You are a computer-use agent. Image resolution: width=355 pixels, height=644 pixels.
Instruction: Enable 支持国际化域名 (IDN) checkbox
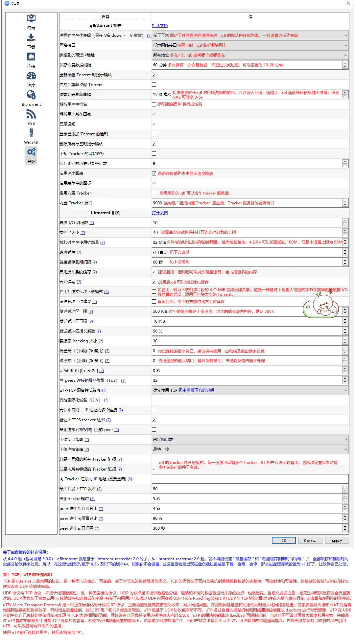point(154,400)
